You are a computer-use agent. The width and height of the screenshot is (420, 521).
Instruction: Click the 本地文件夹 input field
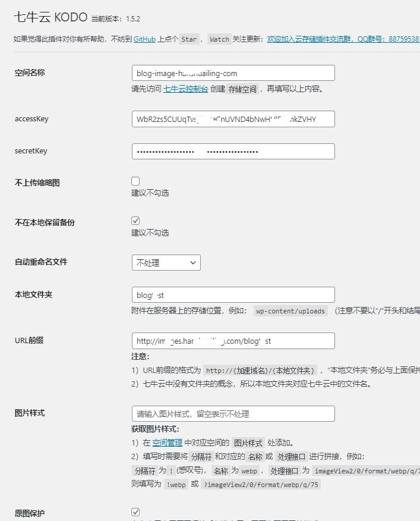pyautogui.click(x=233, y=295)
